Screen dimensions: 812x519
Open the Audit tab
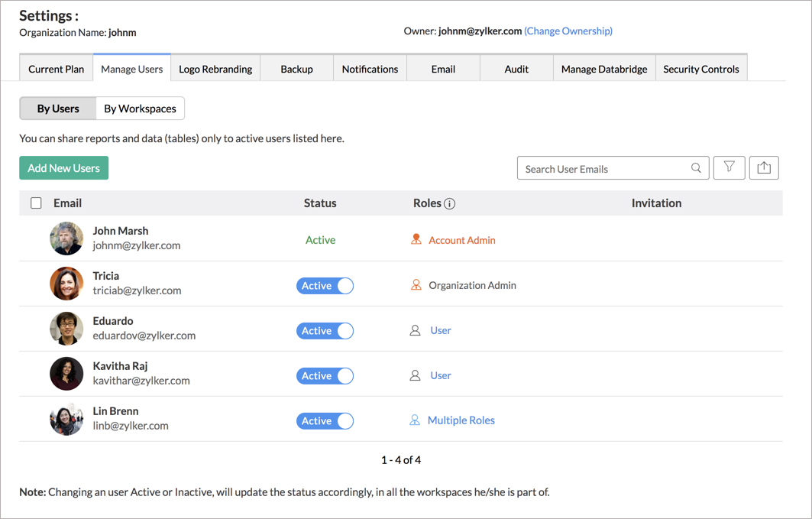516,68
